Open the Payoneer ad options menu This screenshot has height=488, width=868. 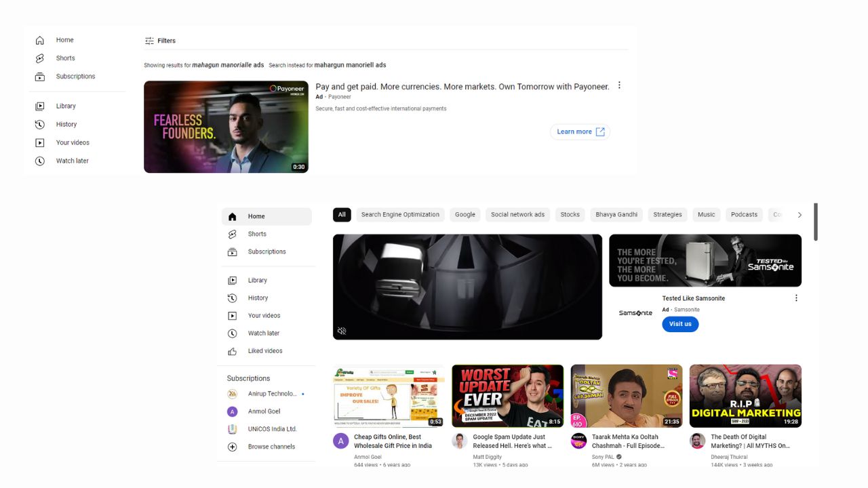619,85
